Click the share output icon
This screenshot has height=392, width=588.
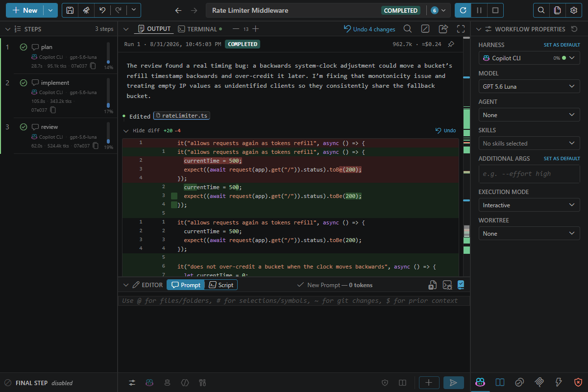(443, 29)
